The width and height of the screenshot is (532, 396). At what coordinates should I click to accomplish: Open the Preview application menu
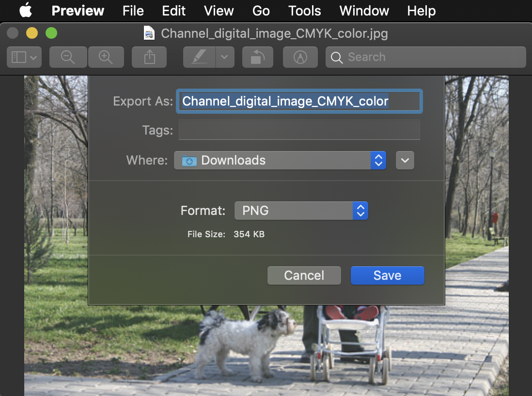[78, 11]
